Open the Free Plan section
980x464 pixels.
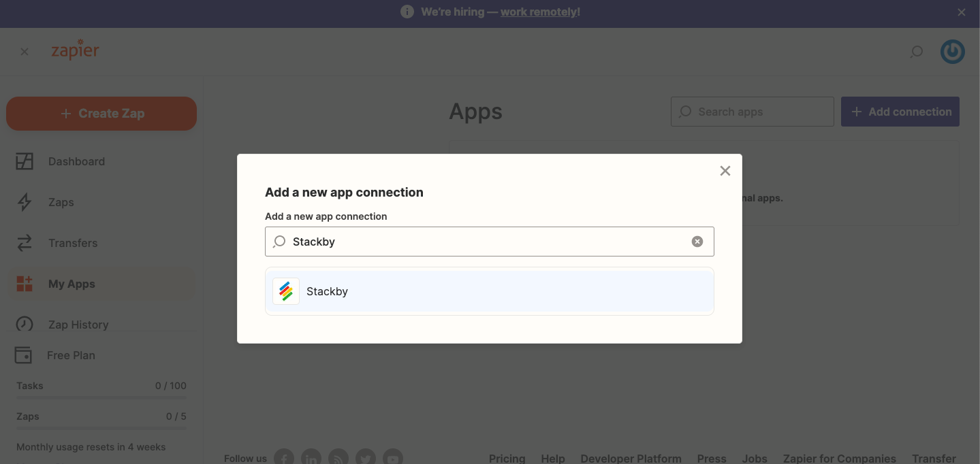coord(71,355)
